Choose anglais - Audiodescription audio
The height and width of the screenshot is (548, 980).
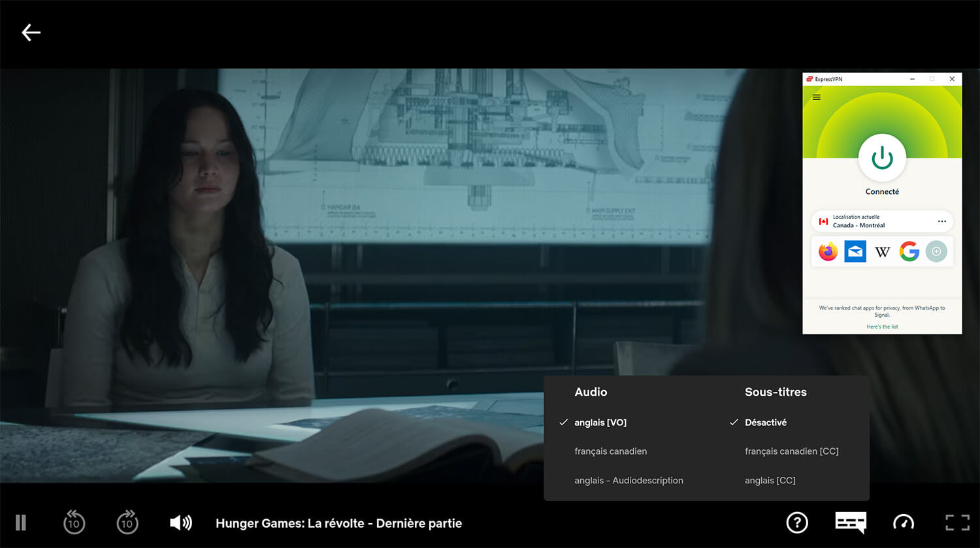click(x=629, y=480)
